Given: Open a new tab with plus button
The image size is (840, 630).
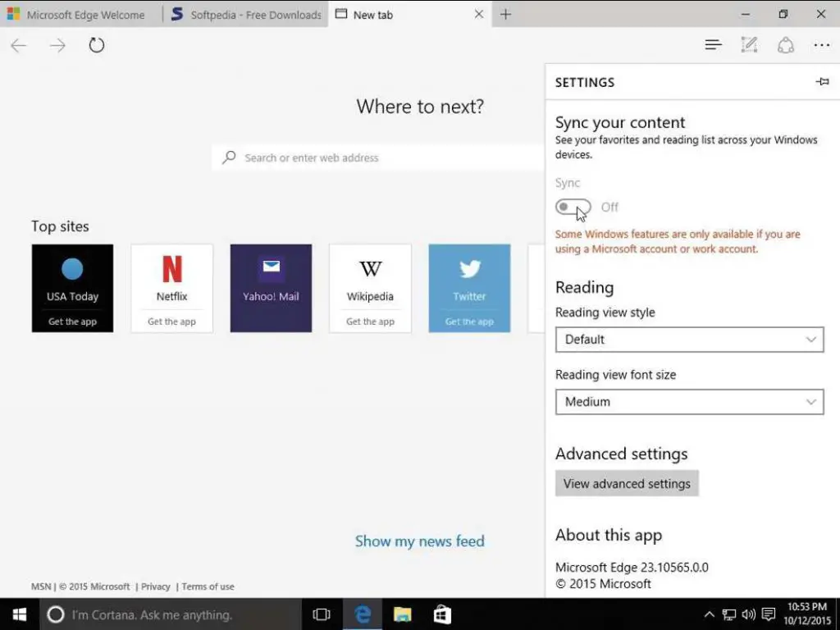Looking at the screenshot, I should (x=505, y=15).
